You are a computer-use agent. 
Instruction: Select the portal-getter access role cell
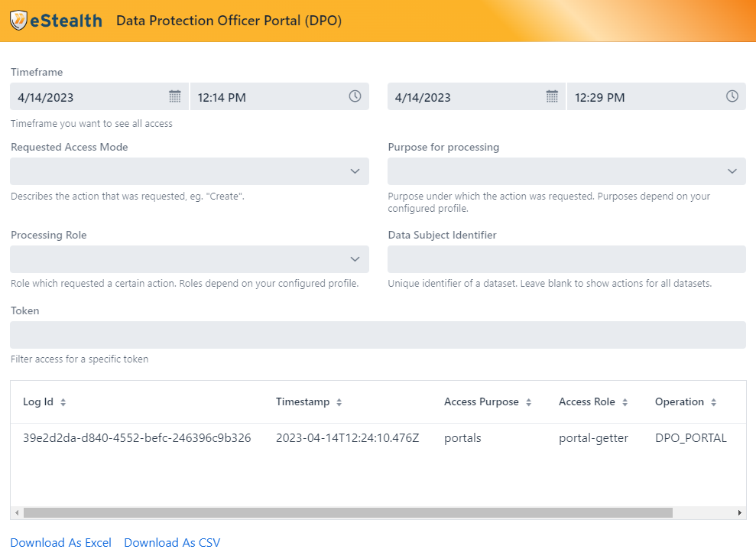click(x=593, y=438)
